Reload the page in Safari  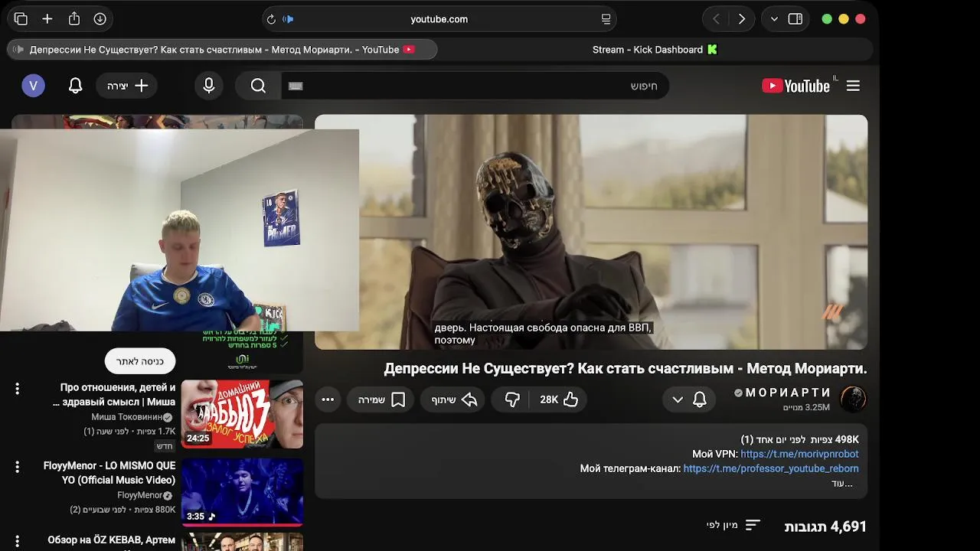click(271, 19)
